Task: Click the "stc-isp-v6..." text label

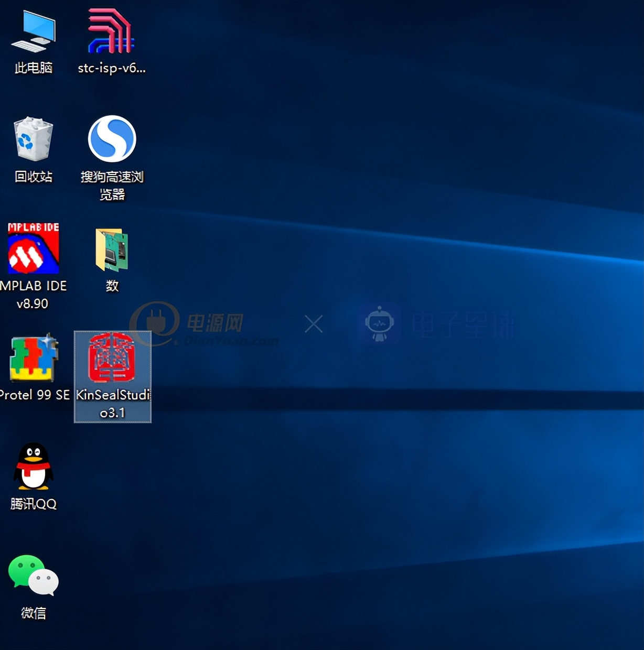Action: pos(112,68)
